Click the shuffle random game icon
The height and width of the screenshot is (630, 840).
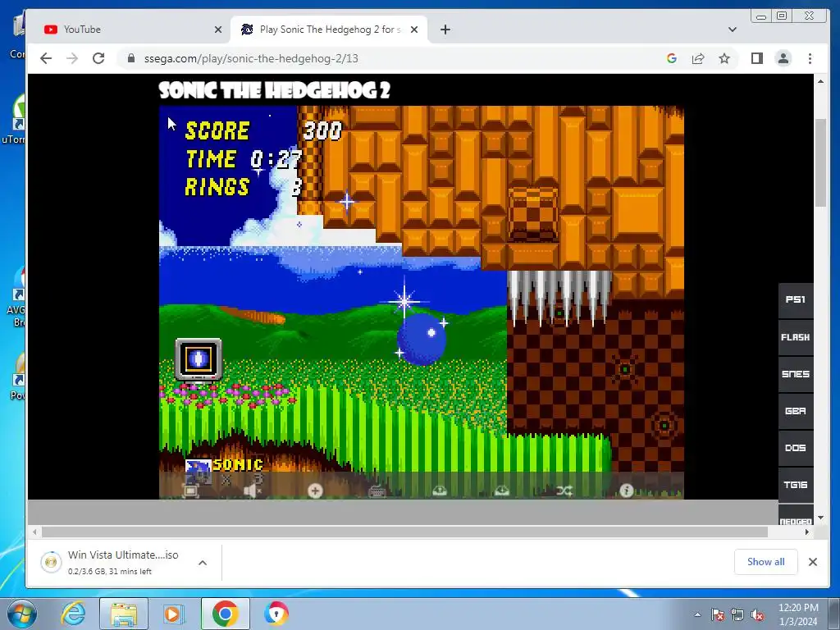click(x=564, y=491)
